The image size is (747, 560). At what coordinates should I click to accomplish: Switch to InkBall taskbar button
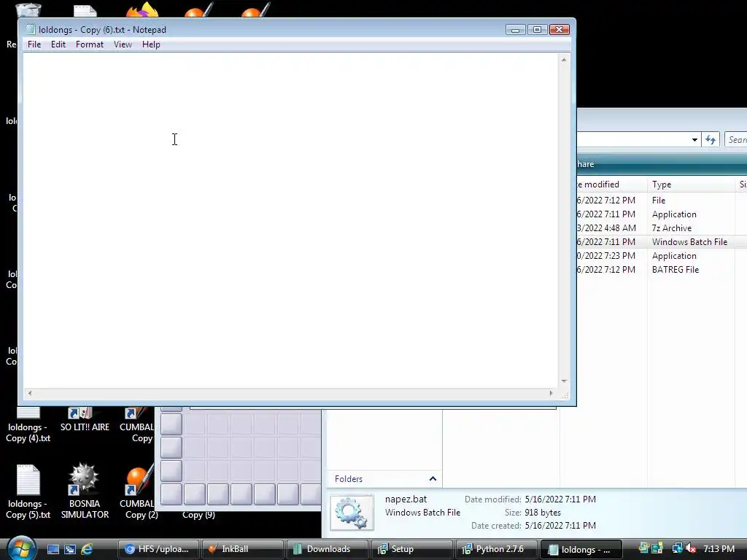(x=242, y=549)
